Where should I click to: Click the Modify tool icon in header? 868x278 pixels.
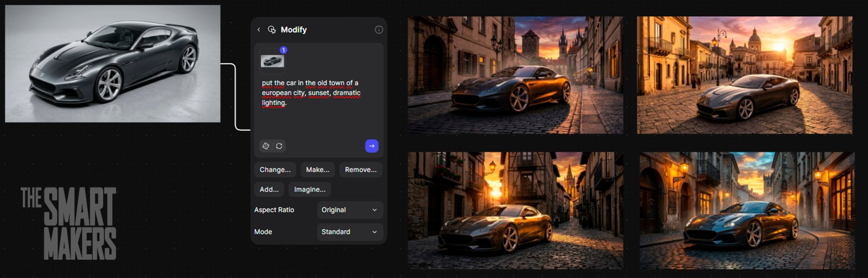click(272, 30)
